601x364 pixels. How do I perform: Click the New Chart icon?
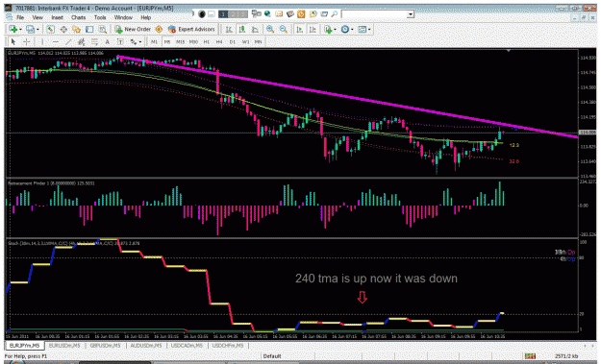coord(13,29)
